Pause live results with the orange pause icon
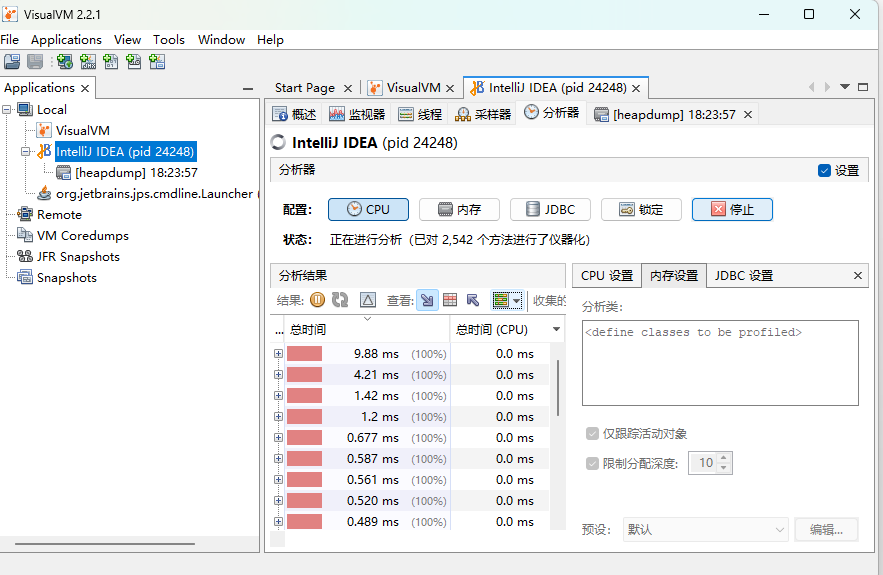This screenshot has width=883, height=575. click(318, 300)
